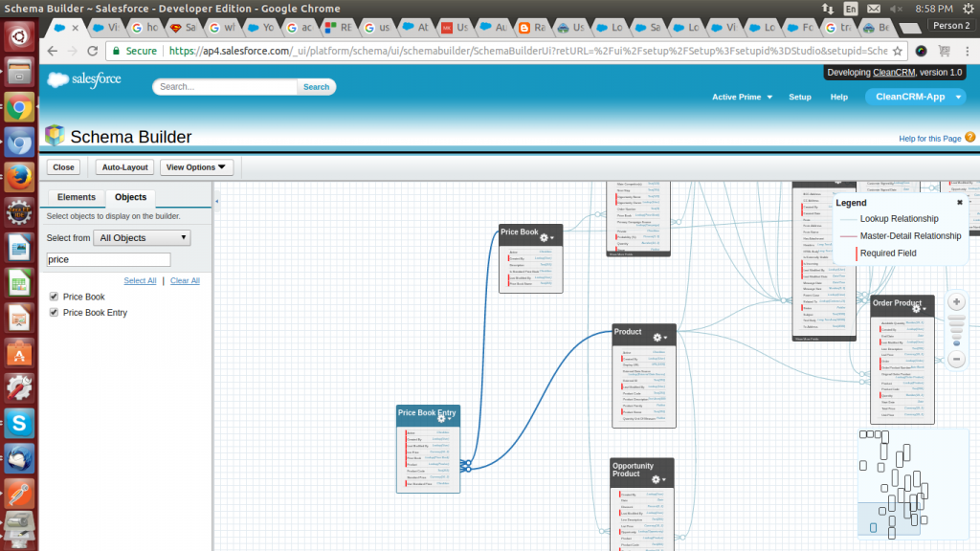Click the Clear All link

click(x=185, y=280)
